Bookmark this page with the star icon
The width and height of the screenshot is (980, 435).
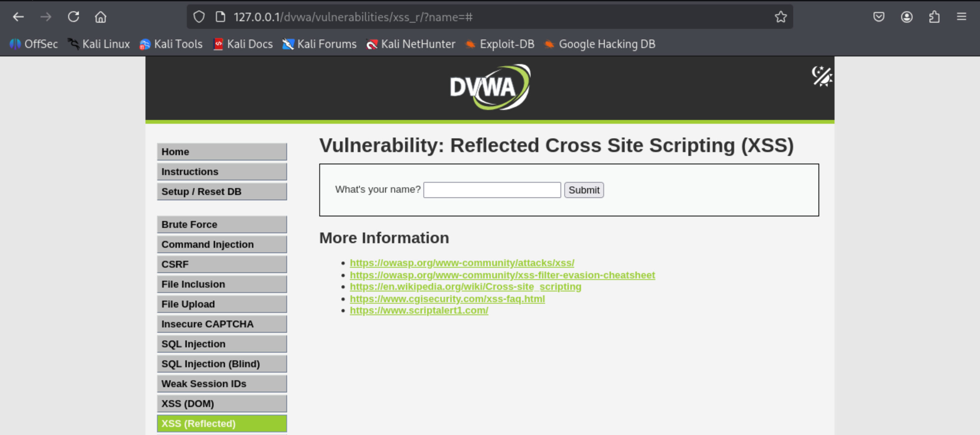tap(780, 17)
